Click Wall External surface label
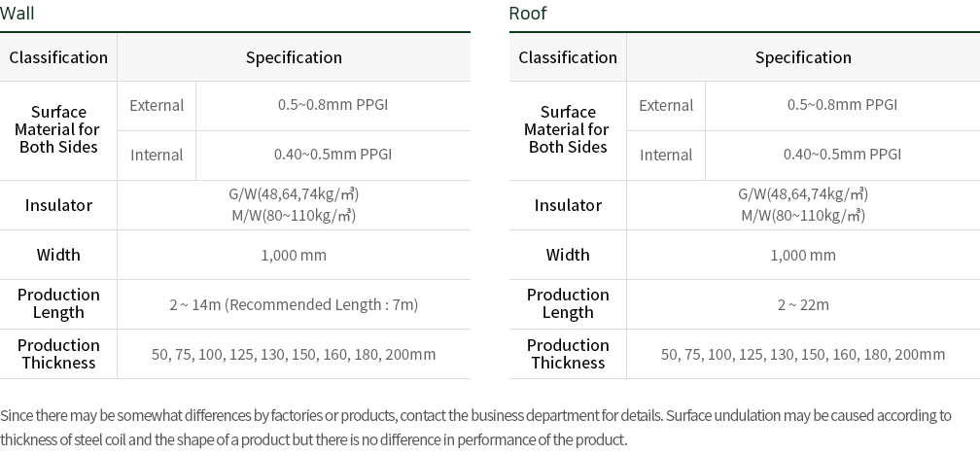 (x=157, y=106)
